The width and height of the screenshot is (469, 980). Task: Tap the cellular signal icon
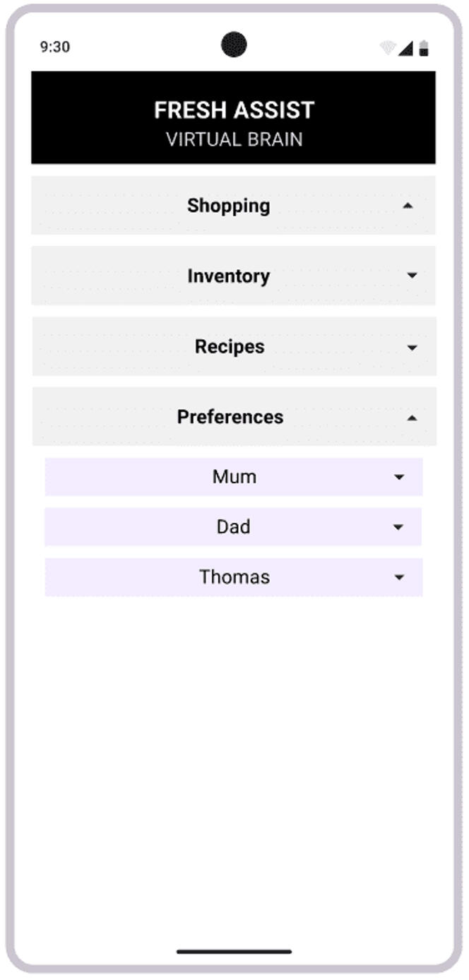pos(405,48)
